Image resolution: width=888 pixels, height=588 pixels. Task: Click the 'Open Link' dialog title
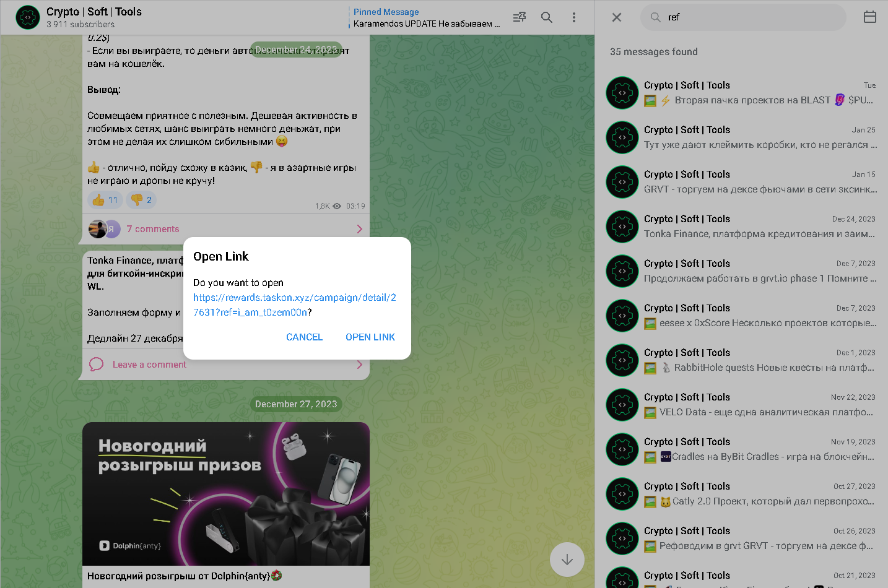click(x=221, y=256)
